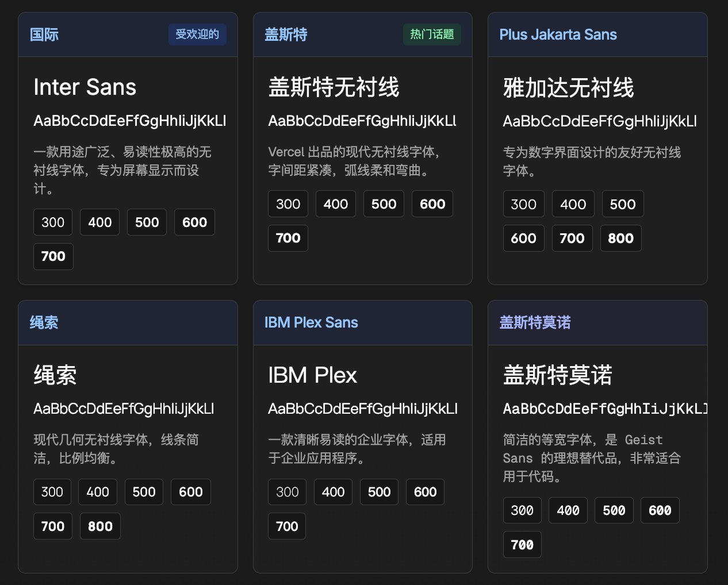Click weight 600 in the 绳索 card
Screen dimensions: 728x585
click(191, 492)
